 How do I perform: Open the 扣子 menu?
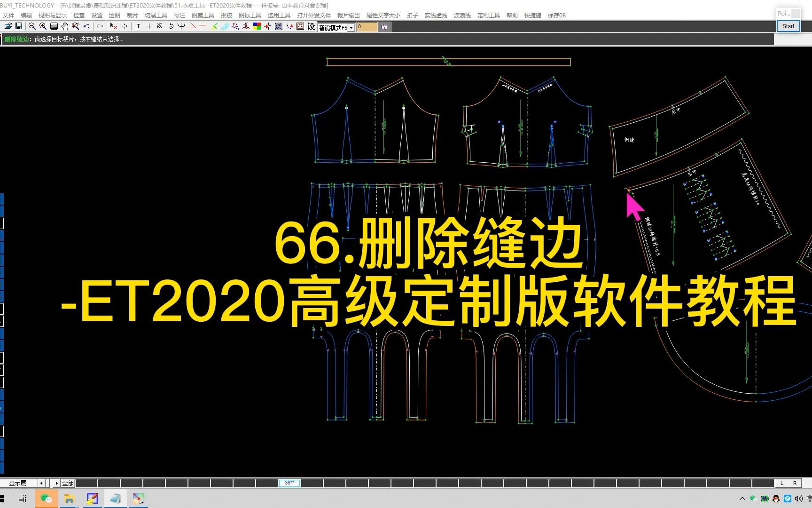click(x=413, y=16)
